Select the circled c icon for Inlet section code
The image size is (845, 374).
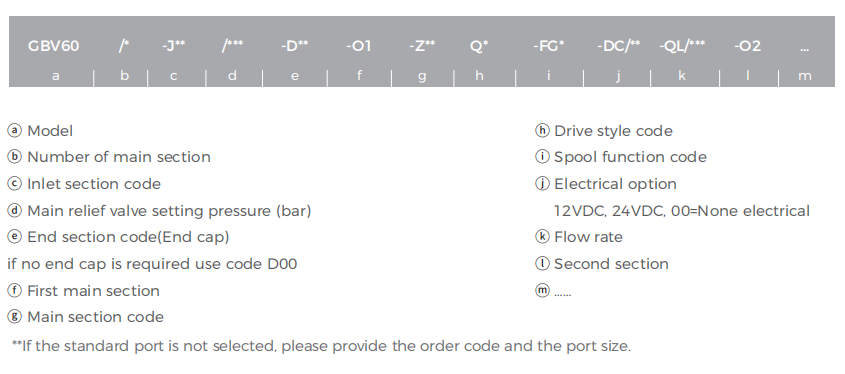tap(15, 184)
